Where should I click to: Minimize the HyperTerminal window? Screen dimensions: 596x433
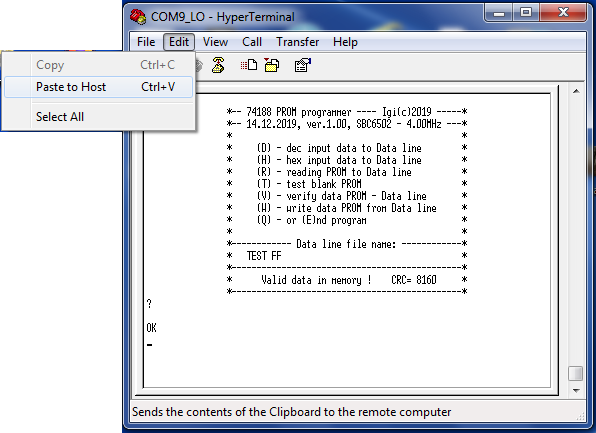tap(499, 13)
